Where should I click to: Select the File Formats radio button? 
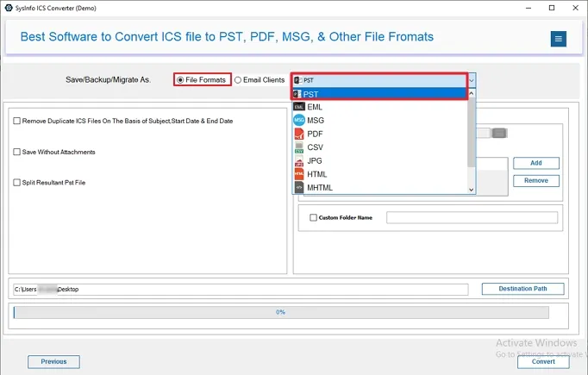(180, 80)
